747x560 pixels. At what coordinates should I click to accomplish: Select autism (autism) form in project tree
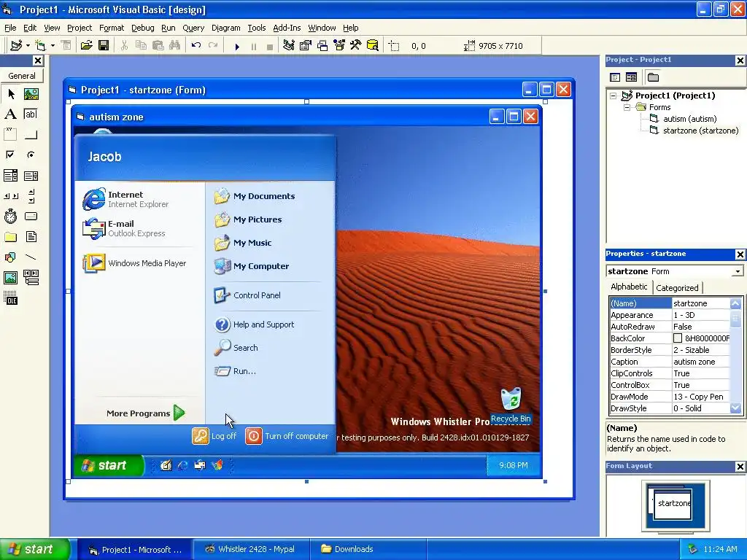coord(690,119)
